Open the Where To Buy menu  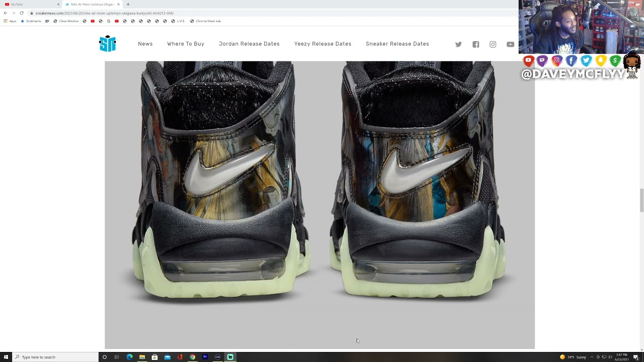point(186,44)
